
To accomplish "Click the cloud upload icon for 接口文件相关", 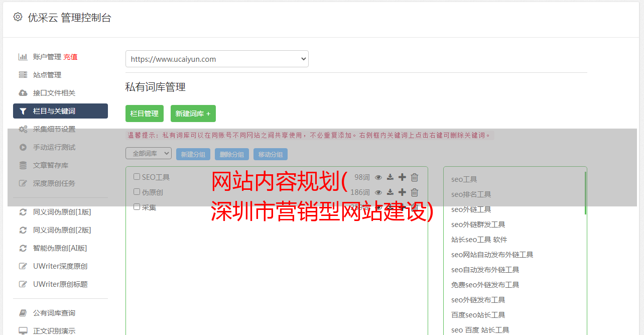I will [x=23, y=93].
